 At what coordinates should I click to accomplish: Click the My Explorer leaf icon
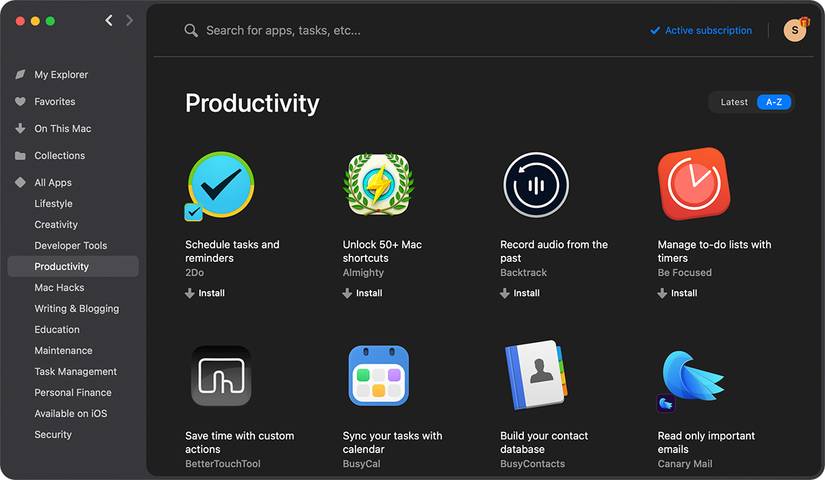[20, 74]
